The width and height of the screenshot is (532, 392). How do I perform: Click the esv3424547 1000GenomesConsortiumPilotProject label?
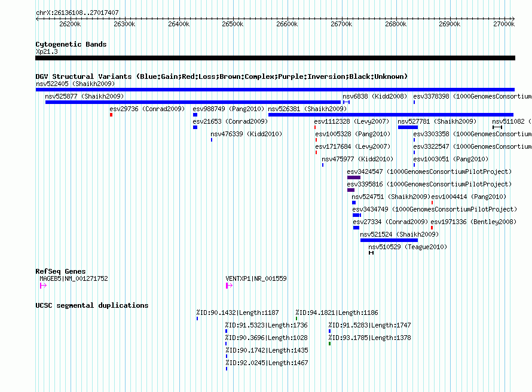(x=429, y=171)
